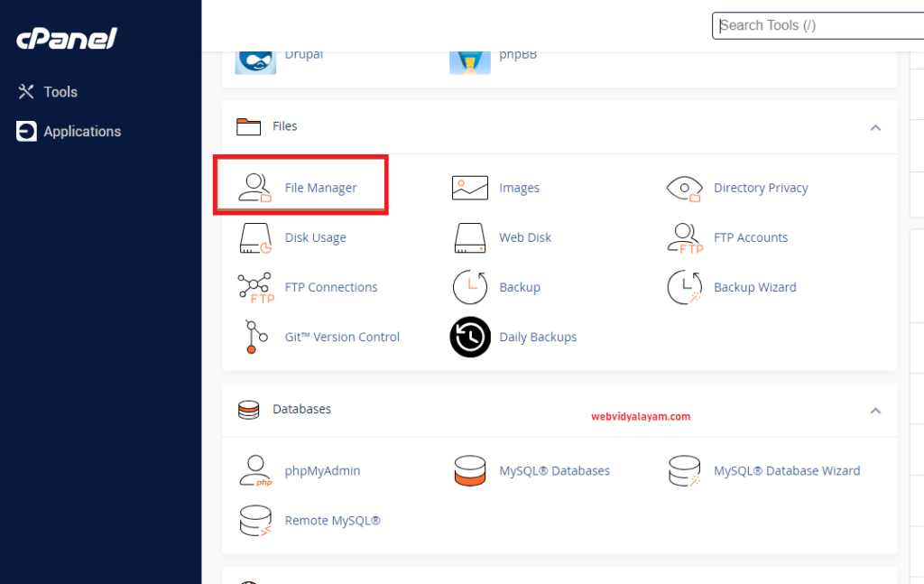Open the Disk Usage icon
Image resolution: width=924 pixels, height=584 pixels.
click(254, 237)
